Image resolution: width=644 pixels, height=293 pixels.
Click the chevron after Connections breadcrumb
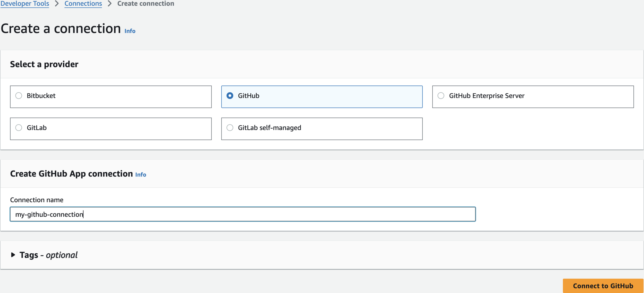[110, 4]
